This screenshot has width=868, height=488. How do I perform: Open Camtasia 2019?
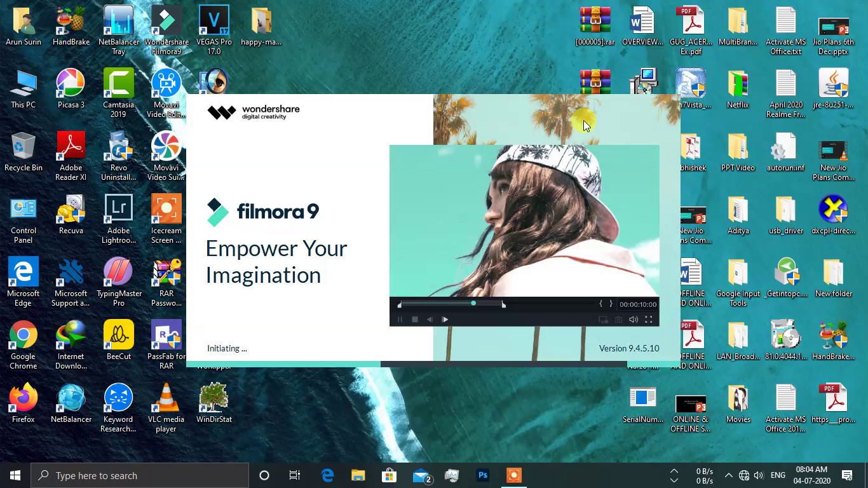tap(118, 83)
